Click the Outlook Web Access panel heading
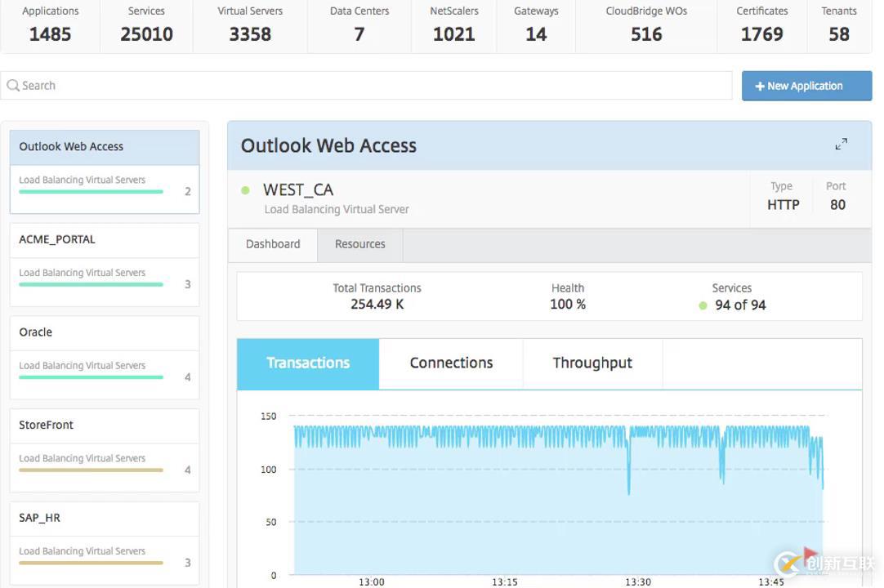This screenshot has width=884, height=588. coord(328,146)
